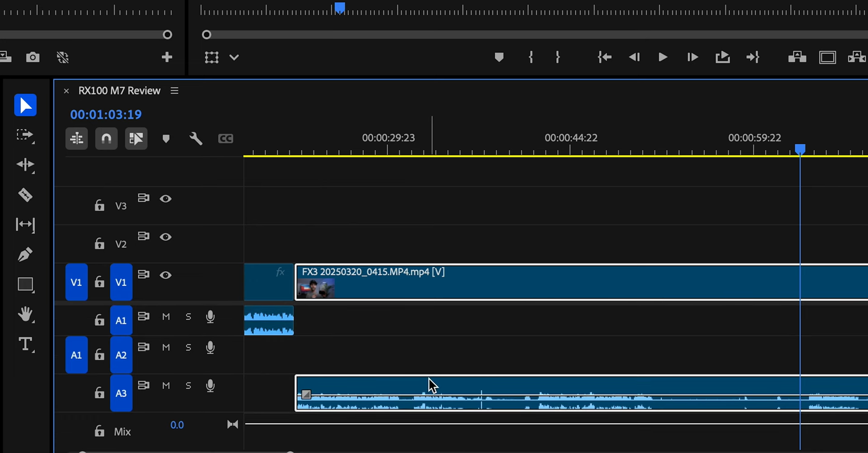Image resolution: width=868 pixels, height=453 pixels.
Task: Set audio Mix level value 0.0
Action: pos(177,424)
